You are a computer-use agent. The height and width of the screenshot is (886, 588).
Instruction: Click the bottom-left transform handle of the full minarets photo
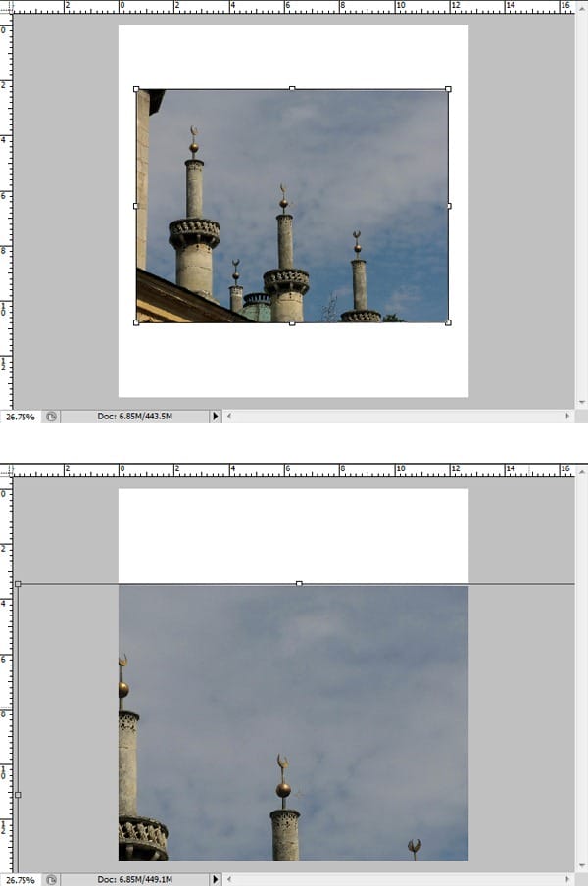tap(136, 322)
